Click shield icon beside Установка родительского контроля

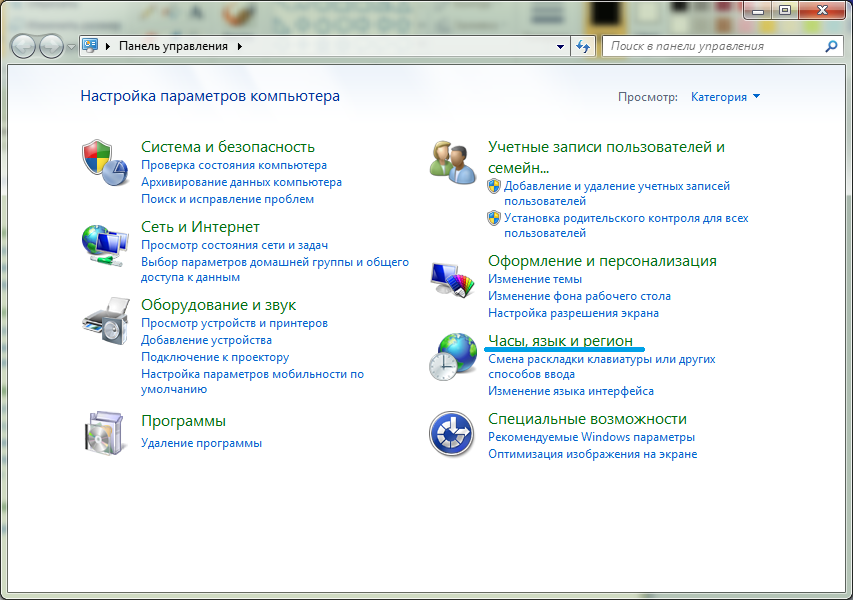click(x=494, y=218)
